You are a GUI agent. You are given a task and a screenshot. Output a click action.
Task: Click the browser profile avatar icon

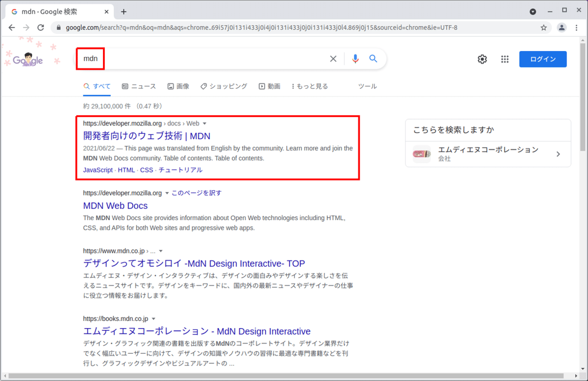tap(561, 27)
